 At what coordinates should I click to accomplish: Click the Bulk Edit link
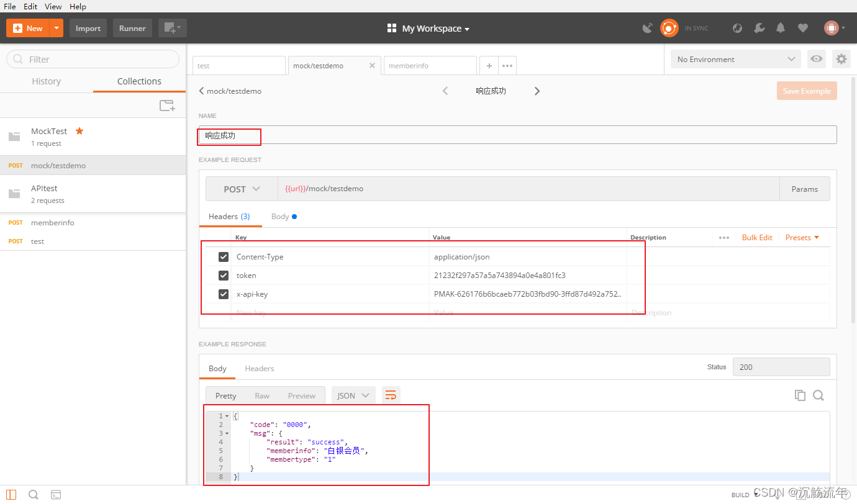click(x=757, y=237)
